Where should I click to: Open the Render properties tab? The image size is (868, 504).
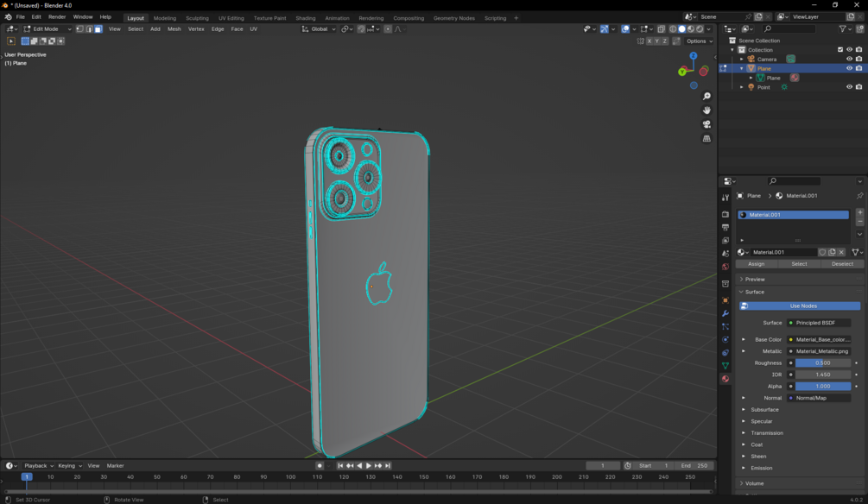point(725,214)
